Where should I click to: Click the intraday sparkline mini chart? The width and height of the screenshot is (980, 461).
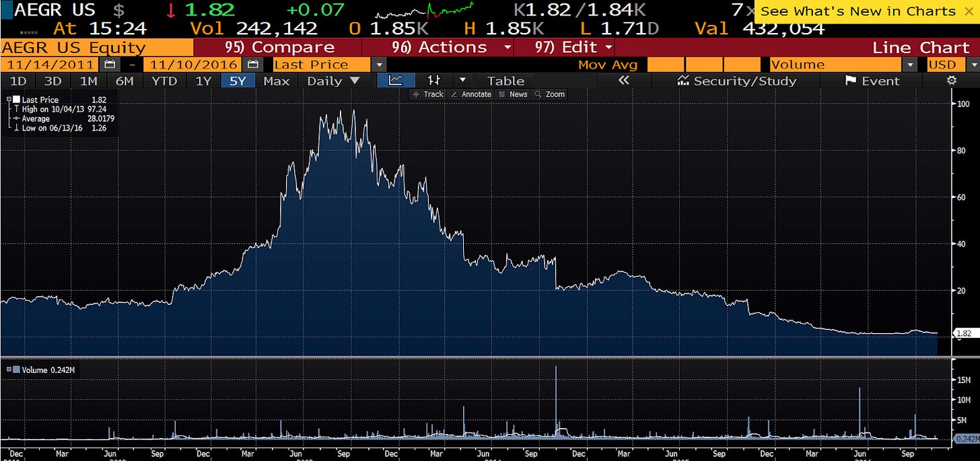(x=425, y=11)
